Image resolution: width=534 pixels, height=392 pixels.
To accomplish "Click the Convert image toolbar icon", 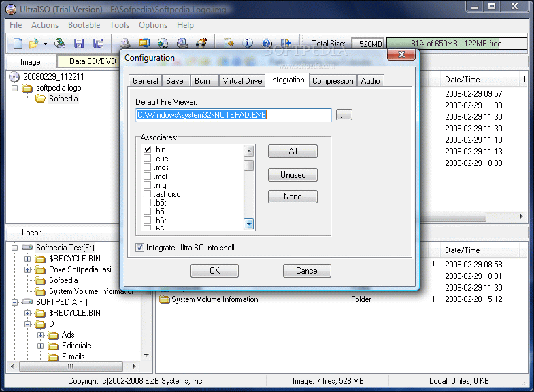I will [x=163, y=44].
